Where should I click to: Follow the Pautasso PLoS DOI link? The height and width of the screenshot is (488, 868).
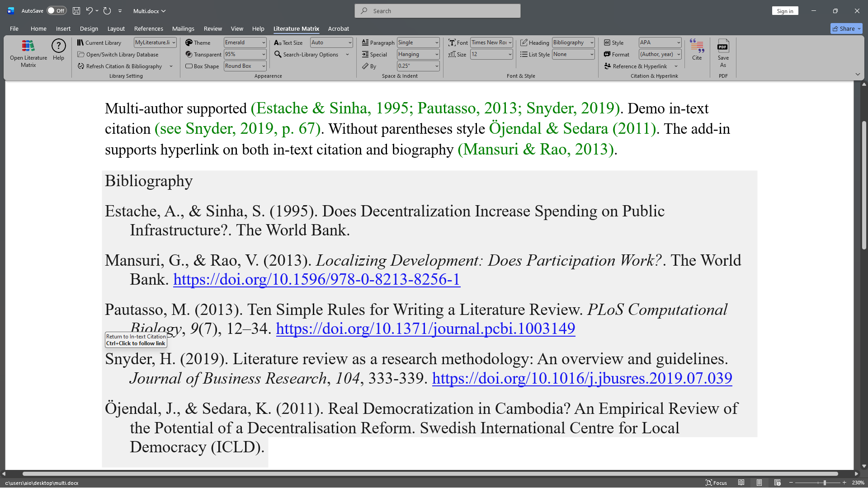point(425,329)
